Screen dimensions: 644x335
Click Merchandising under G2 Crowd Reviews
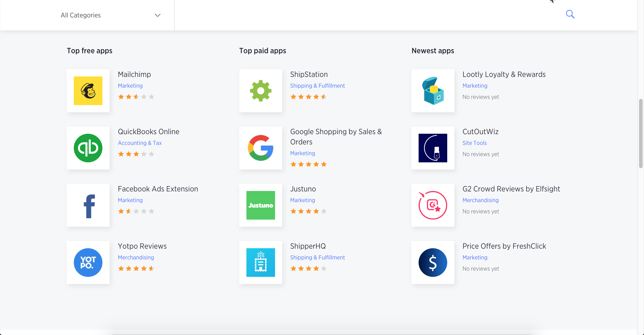(x=480, y=200)
